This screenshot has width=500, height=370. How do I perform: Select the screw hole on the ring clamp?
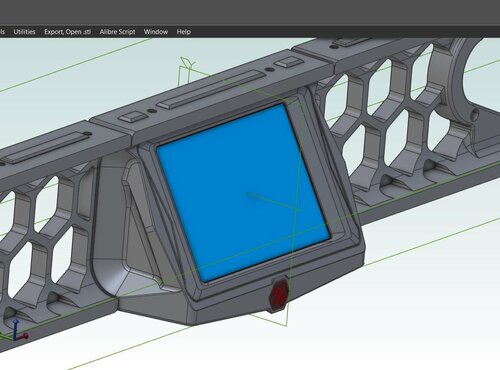coord(475,114)
